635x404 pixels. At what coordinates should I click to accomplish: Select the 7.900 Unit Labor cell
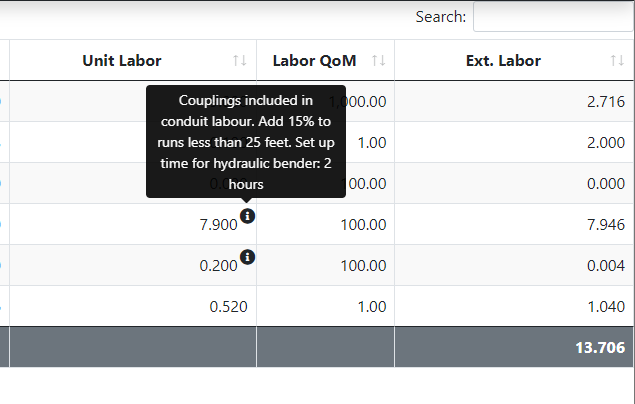pyautogui.click(x=218, y=225)
